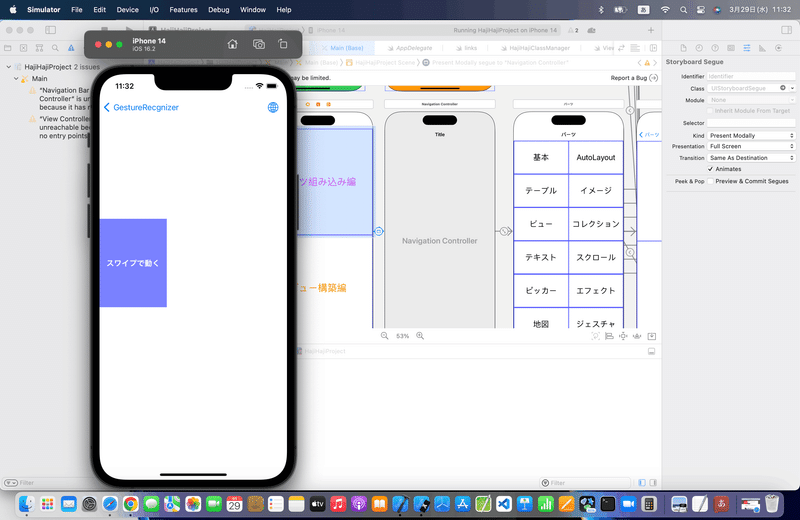Open the Size inspector ruler icon
This screenshot has width=800, height=520.
[x=762, y=48]
